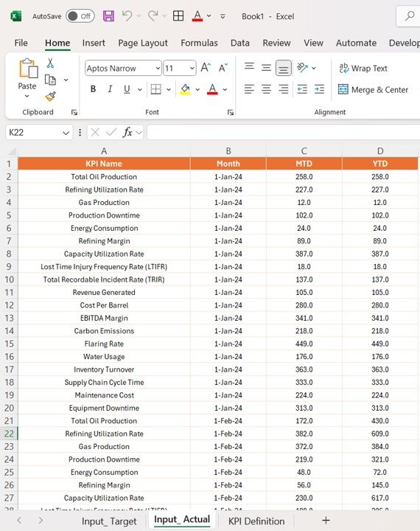Decrease font size
Image resolution: width=420 pixels, height=531 pixels.
click(x=223, y=68)
